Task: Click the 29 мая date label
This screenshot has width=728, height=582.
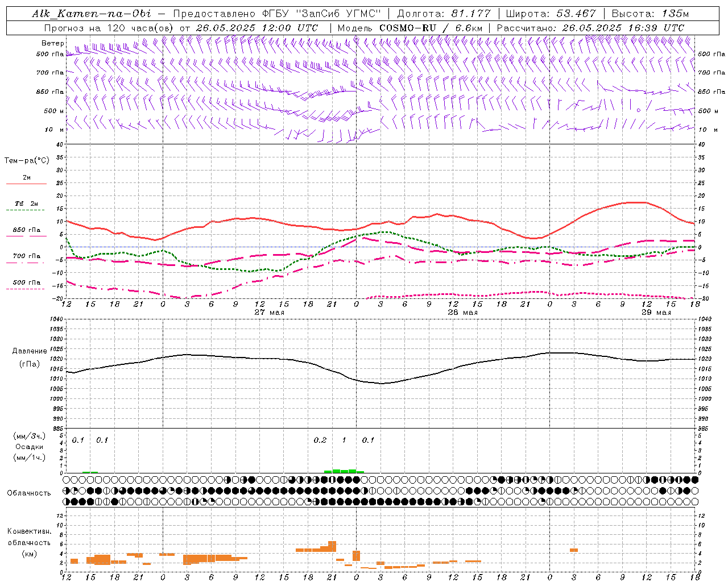Action: [x=656, y=313]
